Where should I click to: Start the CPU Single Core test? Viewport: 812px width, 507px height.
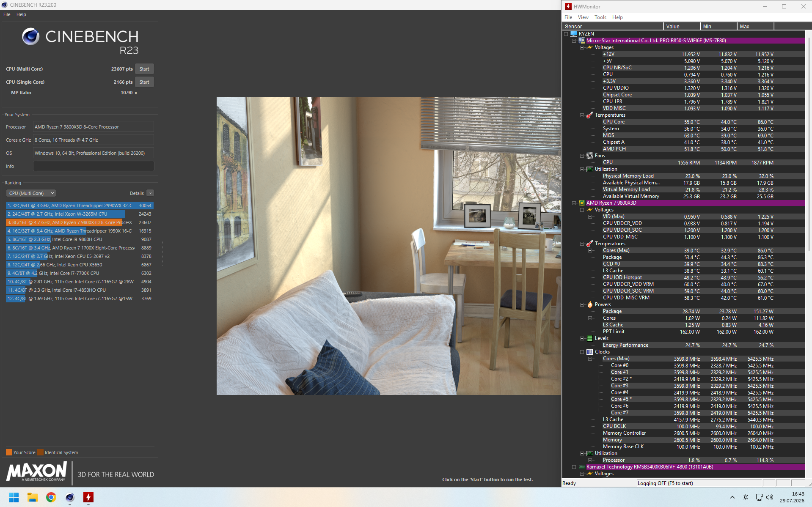[x=144, y=82]
